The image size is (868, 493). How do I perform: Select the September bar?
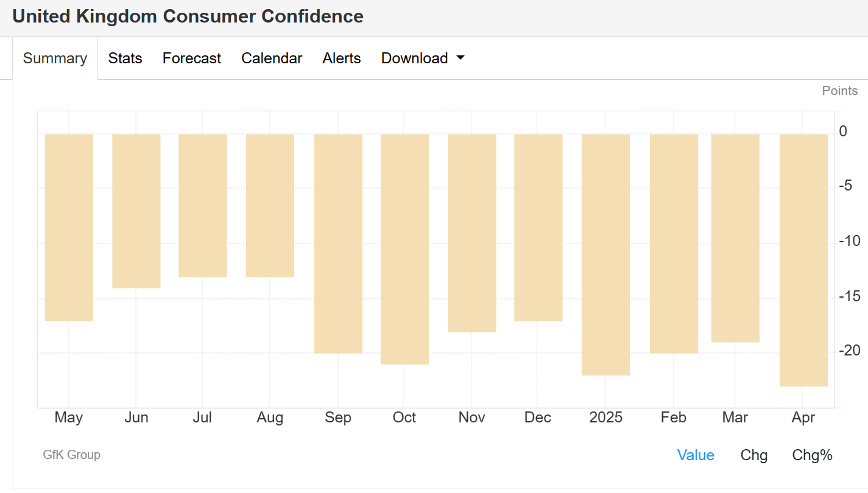coord(338,243)
